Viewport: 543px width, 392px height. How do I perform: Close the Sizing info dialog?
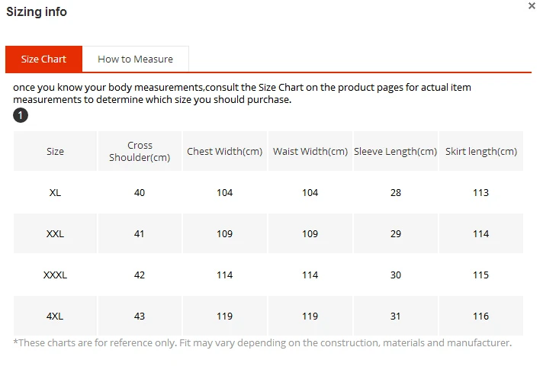point(532,5)
